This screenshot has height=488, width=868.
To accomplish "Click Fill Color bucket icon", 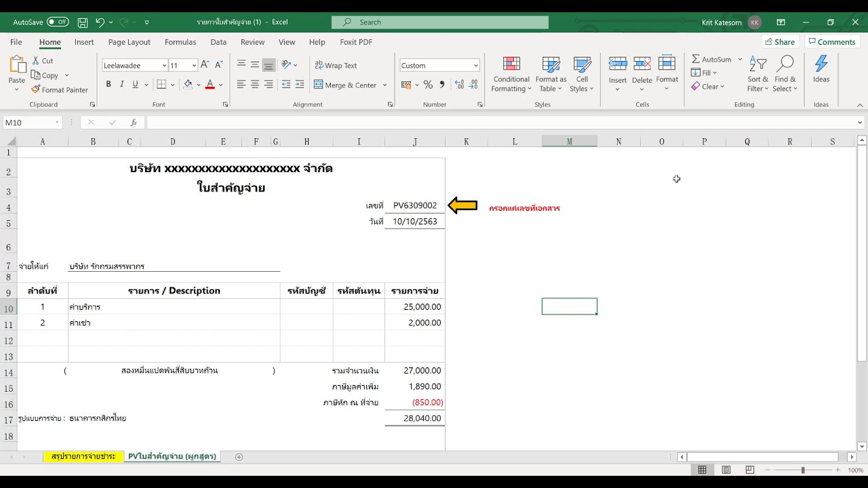I will [x=188, y=85].
